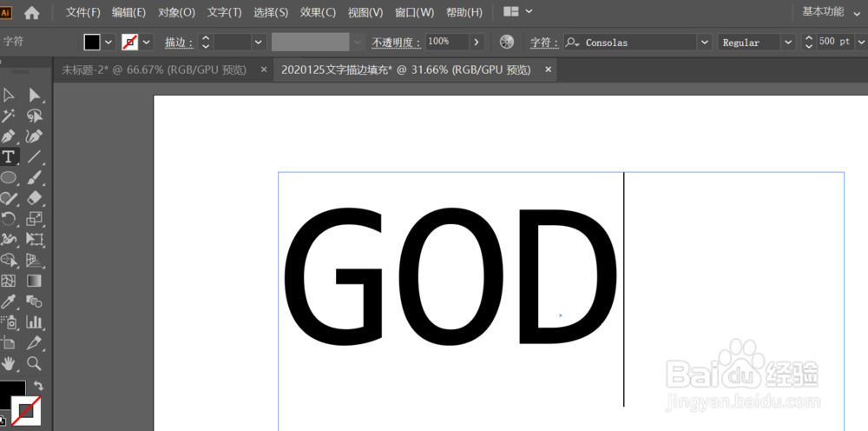Open the 编辑(E) menu

pyautogui.click(x=129, y=12)
